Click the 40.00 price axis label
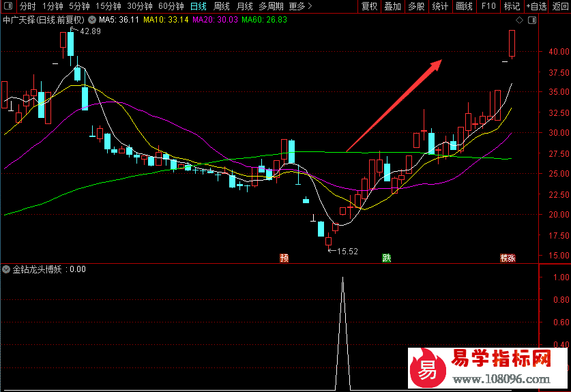The image size is (571, 392). (x=559, y=51)
